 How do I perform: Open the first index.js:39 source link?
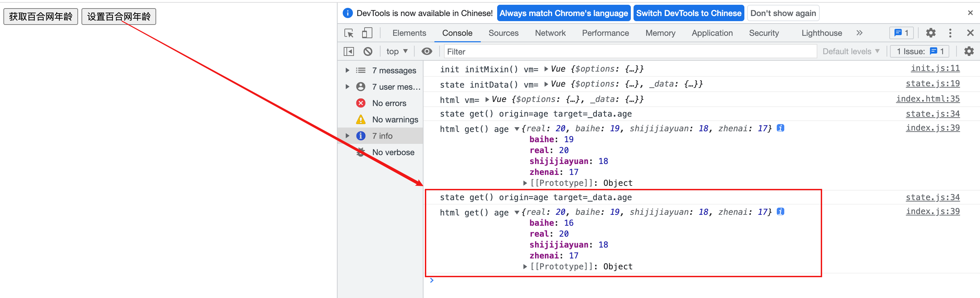click(x=933, y=128)
